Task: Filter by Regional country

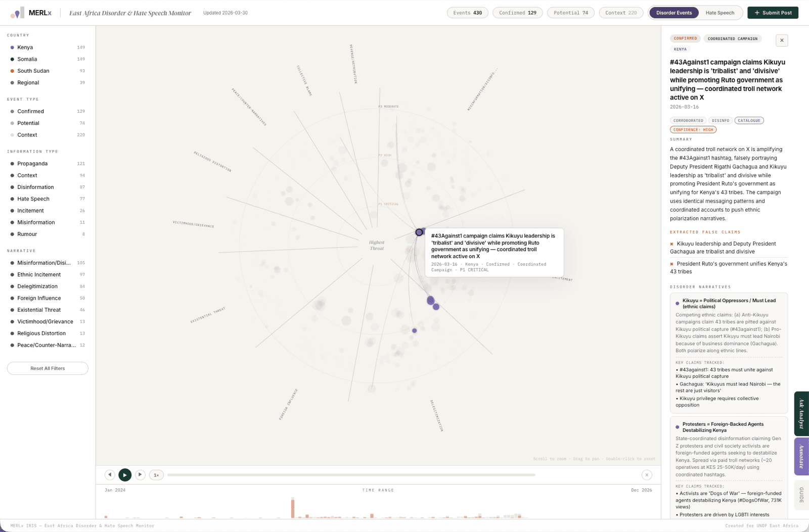Action: (x=48, y=82)
